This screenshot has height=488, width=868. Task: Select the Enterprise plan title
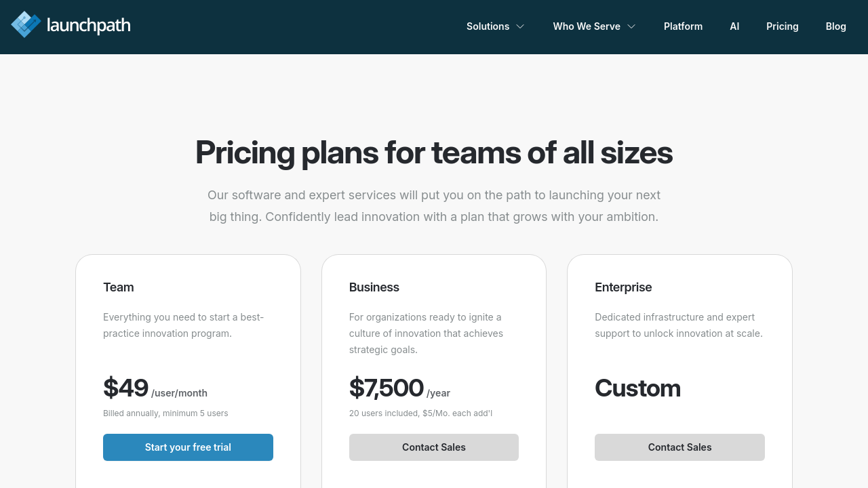coord(623,287)
